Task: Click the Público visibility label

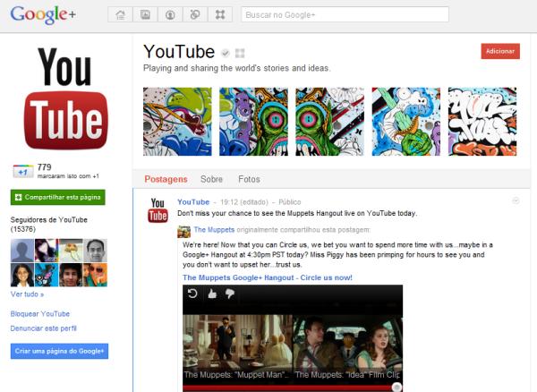Action: (x=290, y=202)
